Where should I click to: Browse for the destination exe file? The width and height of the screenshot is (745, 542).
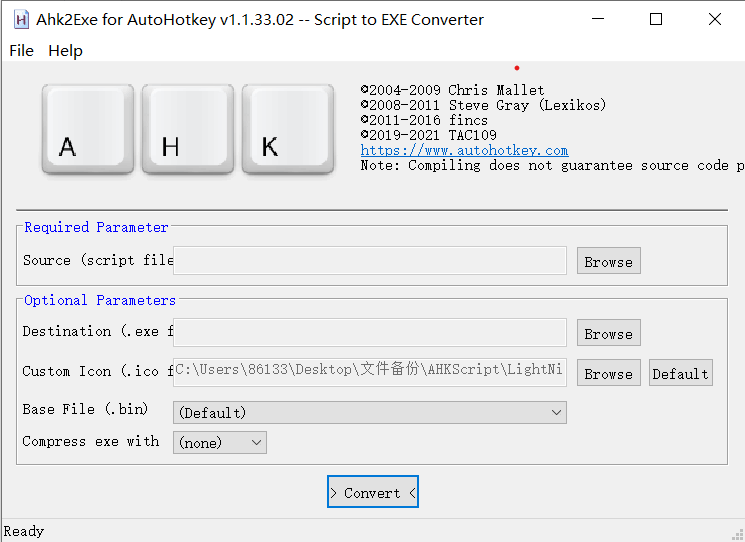[609, 333]
